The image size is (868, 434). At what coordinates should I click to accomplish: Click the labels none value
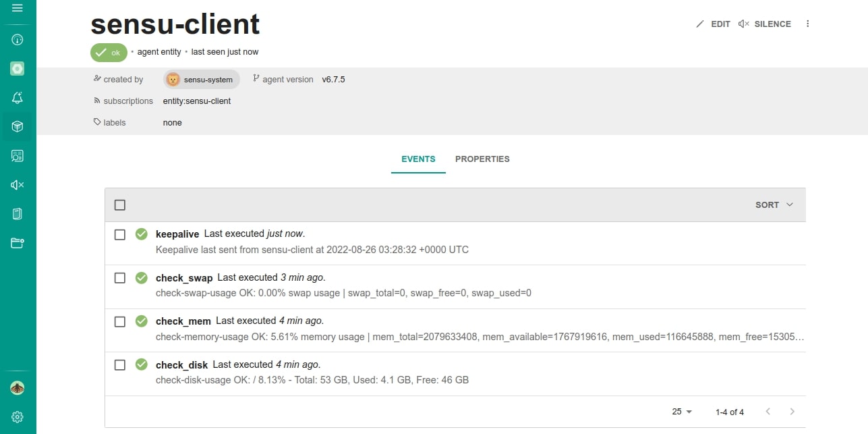(x=173, y=123)
